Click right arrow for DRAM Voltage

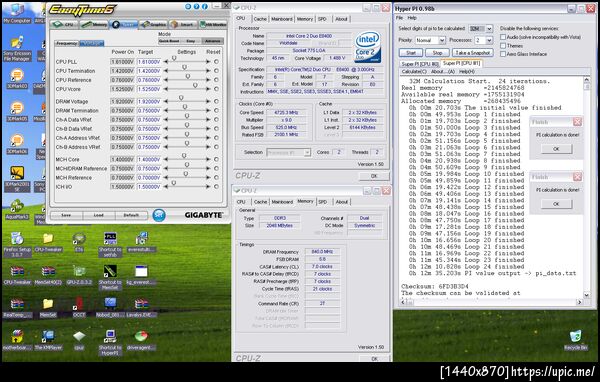(208, 101)
